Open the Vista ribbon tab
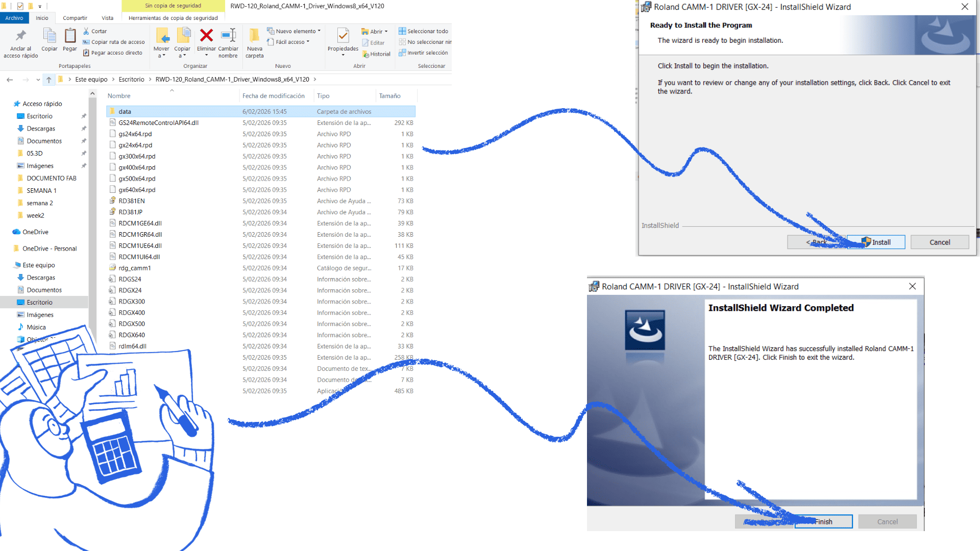The width and height of the screenshot is (980, 551). click(x=107, y=18)
